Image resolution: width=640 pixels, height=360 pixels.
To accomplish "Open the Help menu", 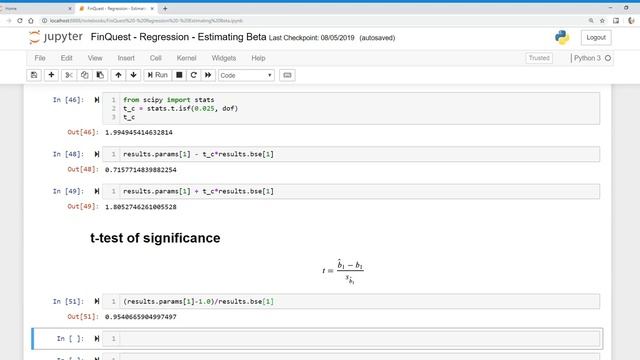I will tap(258, 58).
